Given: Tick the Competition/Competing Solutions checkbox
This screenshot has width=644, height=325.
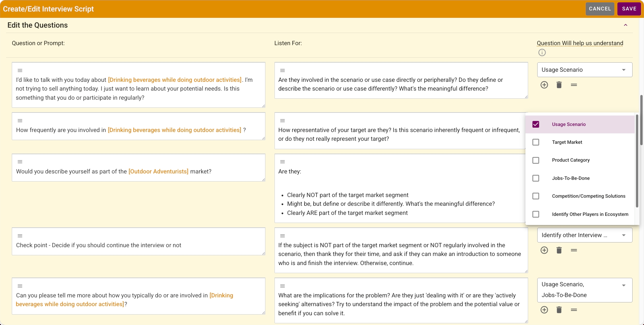Looking at the screenshot, I should tap(536, 196).
